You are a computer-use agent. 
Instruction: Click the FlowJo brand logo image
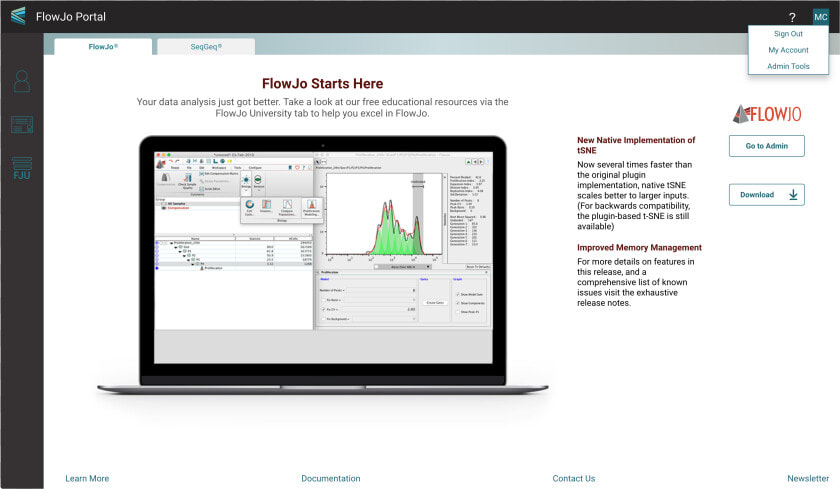[767, 114]
